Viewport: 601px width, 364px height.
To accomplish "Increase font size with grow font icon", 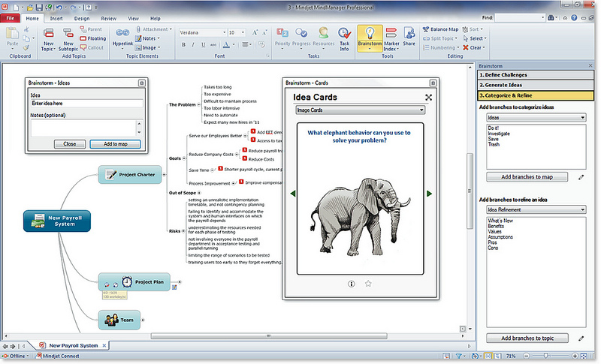I will coord(255,32).
